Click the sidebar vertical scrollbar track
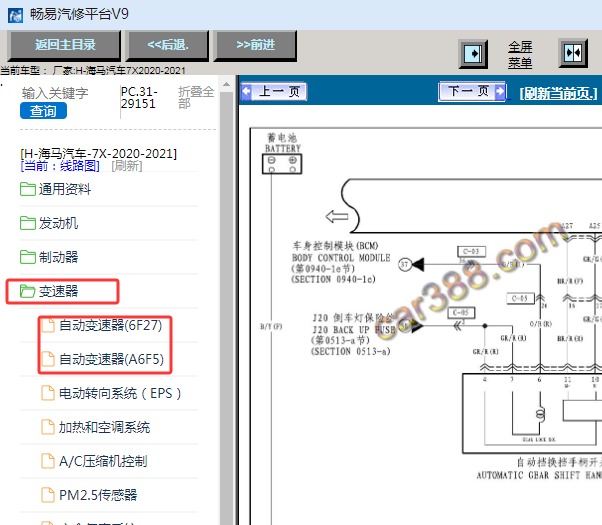 227,307
